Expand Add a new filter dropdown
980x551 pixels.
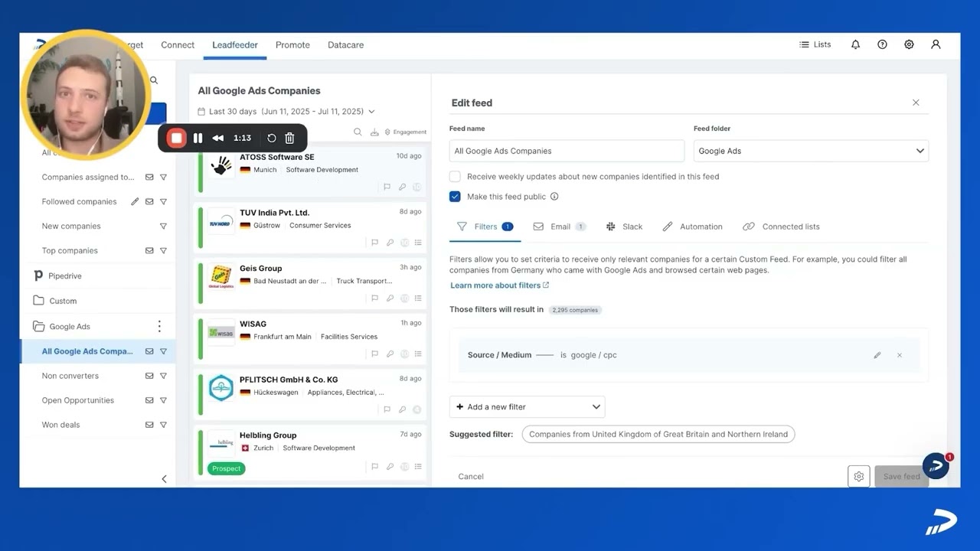coord(528,407)
